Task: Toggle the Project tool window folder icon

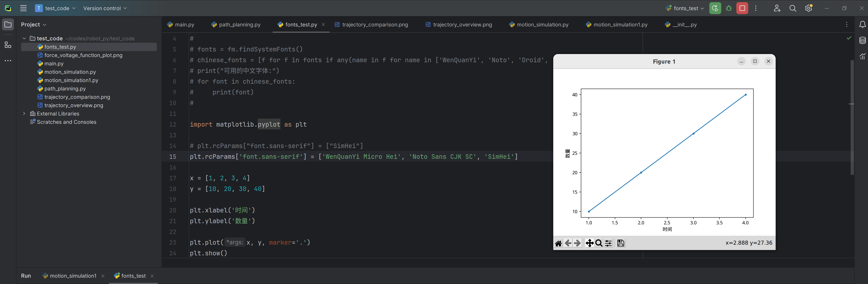Action: coord(8,25)
